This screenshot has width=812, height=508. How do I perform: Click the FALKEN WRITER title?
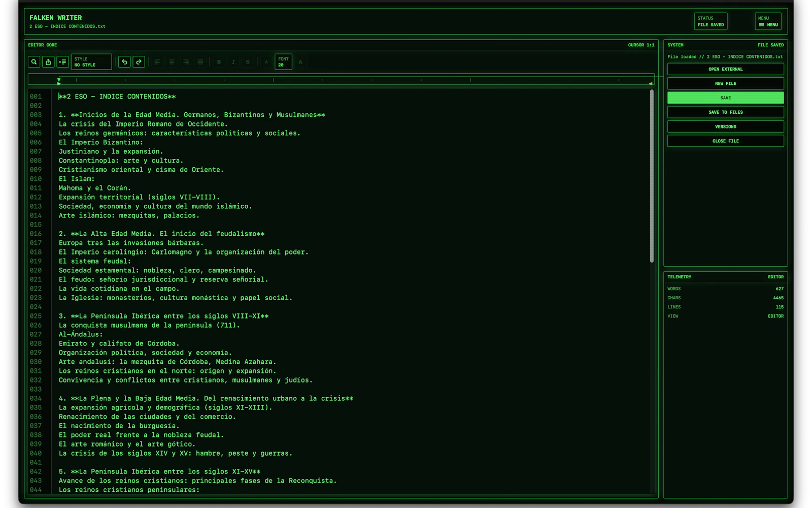point(55,18)
